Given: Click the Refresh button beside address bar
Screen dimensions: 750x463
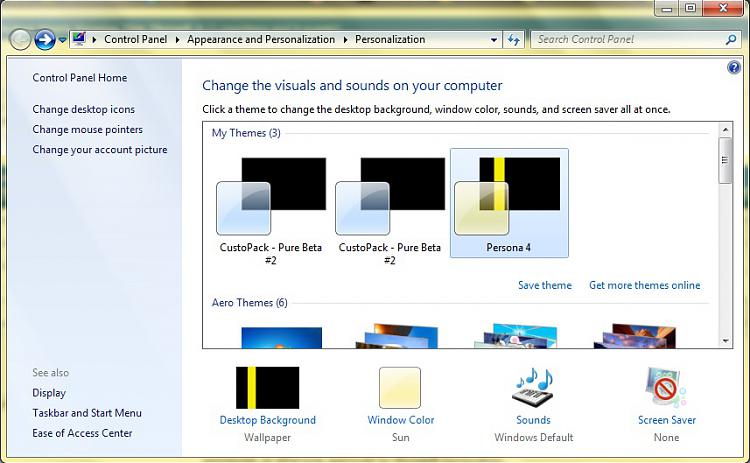Looking at the screenshot, I should (514, 40).
